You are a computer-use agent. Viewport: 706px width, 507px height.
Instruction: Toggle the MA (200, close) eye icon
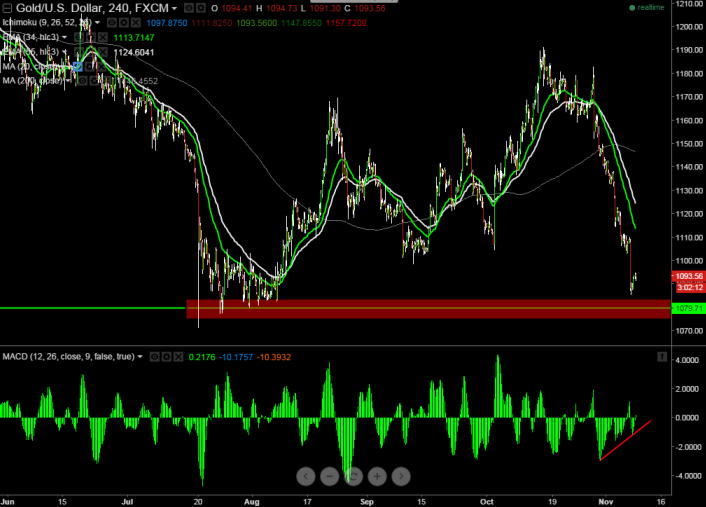82,81
